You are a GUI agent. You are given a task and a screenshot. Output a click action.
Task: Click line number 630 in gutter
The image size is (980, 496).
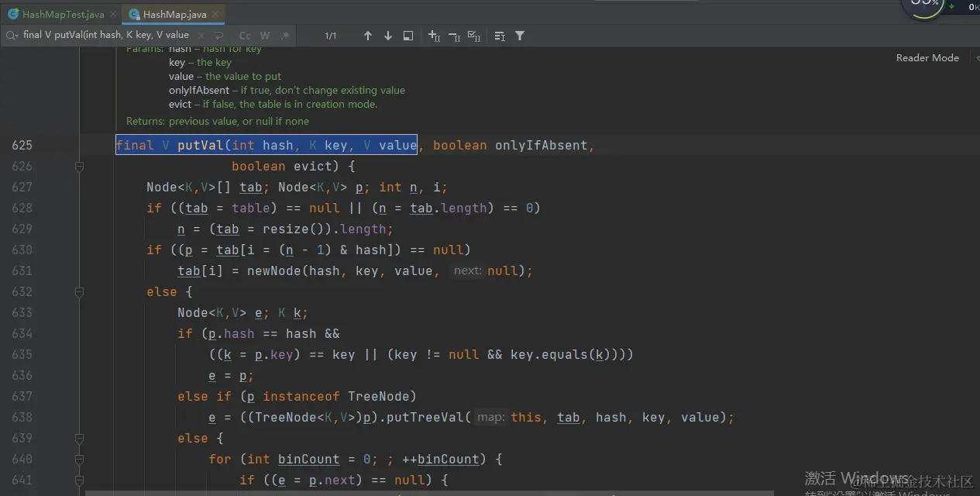(x=22, y=250)
